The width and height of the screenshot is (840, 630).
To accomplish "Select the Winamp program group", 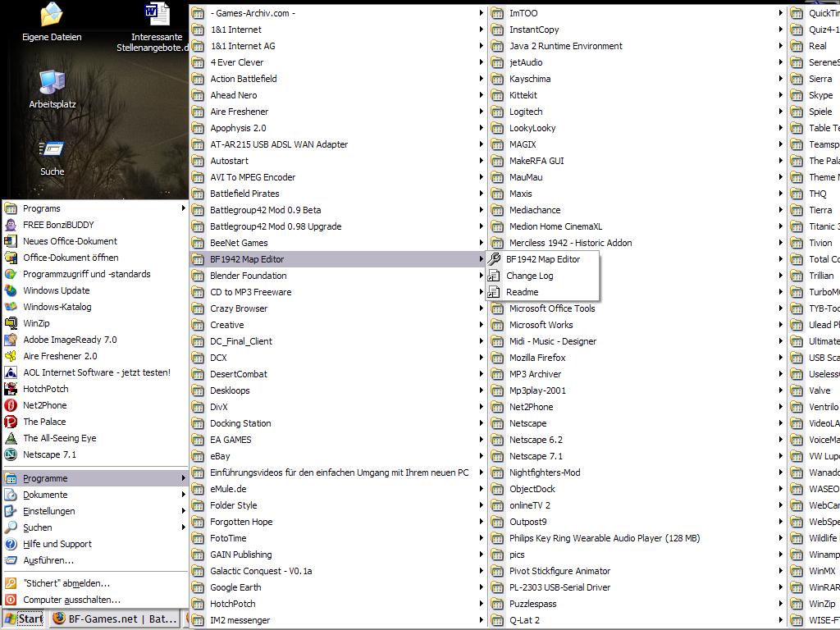I will 815,555.
